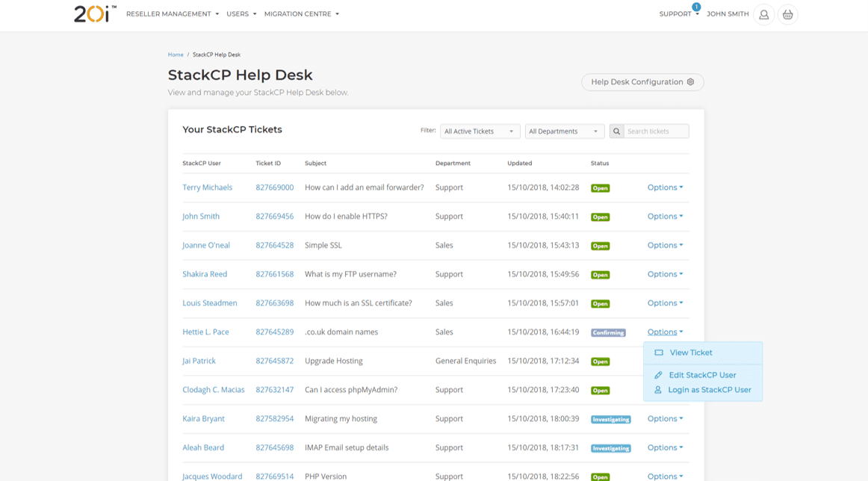Open Shakira Reed user link
Image resolution: width=868 pixels, height=481 pixels.
point(205,274)
